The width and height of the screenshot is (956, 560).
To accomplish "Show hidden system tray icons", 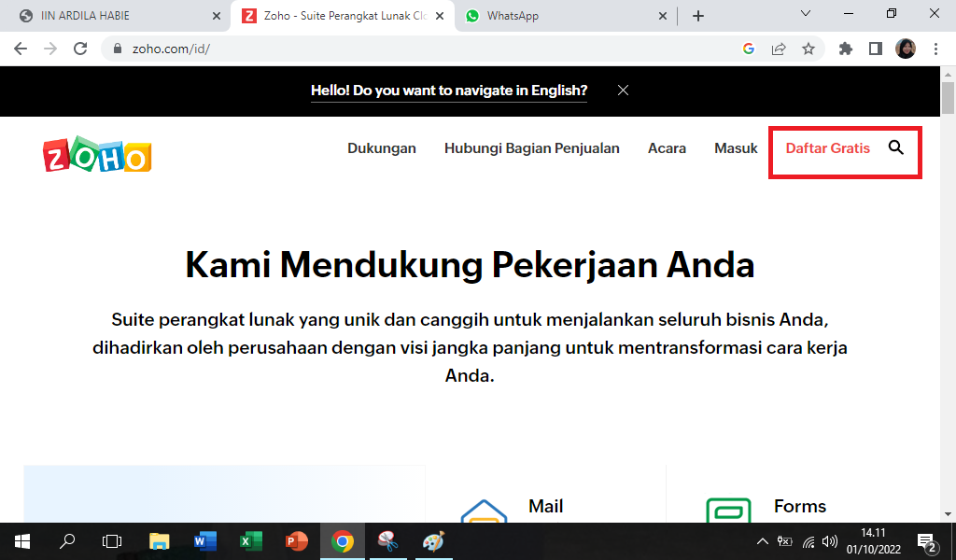I will (x=762, y=541).
